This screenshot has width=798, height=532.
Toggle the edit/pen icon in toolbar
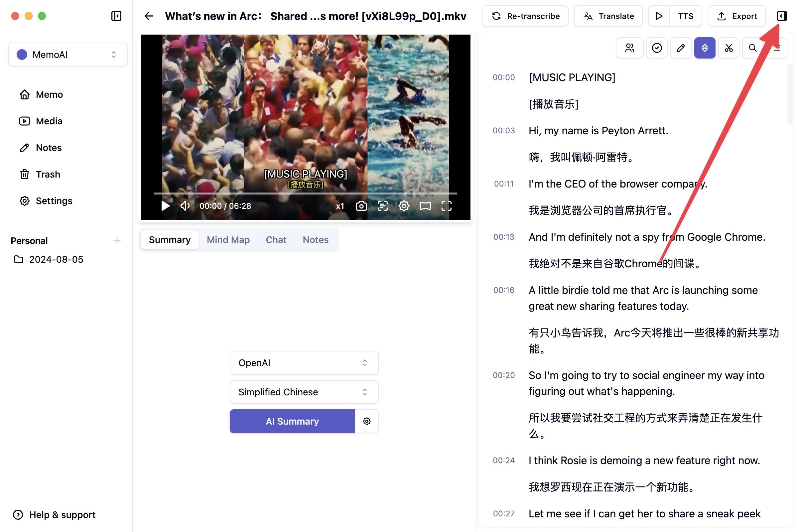coord(680,48)
